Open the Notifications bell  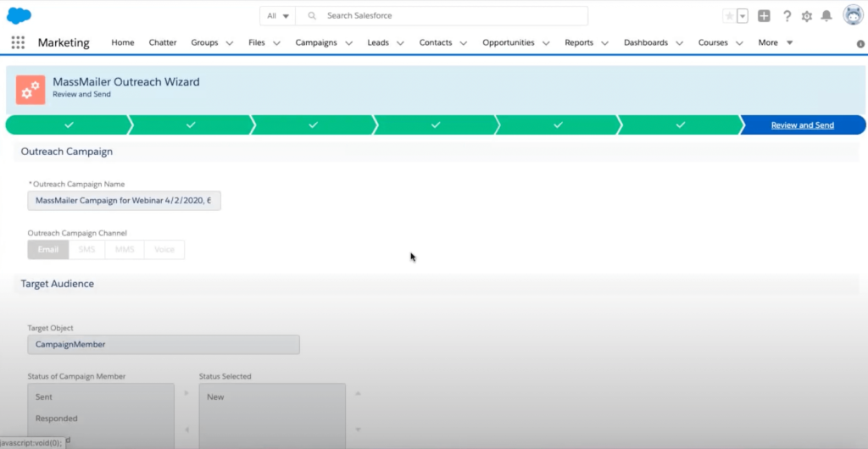(x=826, y=16)
